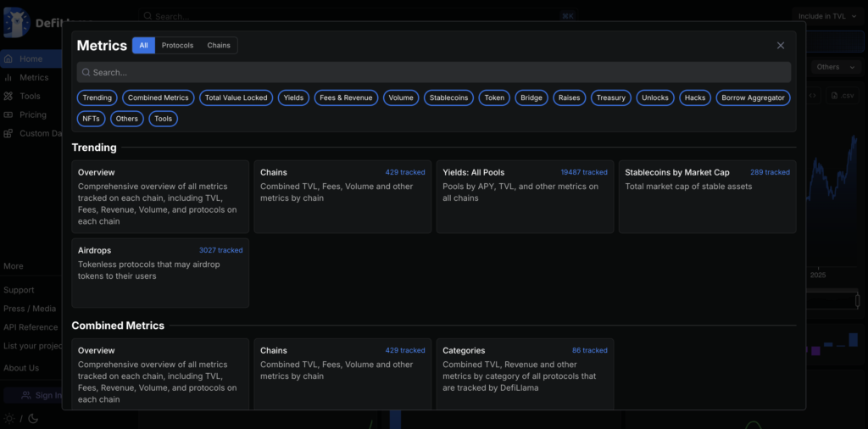The height and width of the screenshot is (429, 868).
Task: Open Combined Metrics Chains card
Action: [x=342, y=374]
